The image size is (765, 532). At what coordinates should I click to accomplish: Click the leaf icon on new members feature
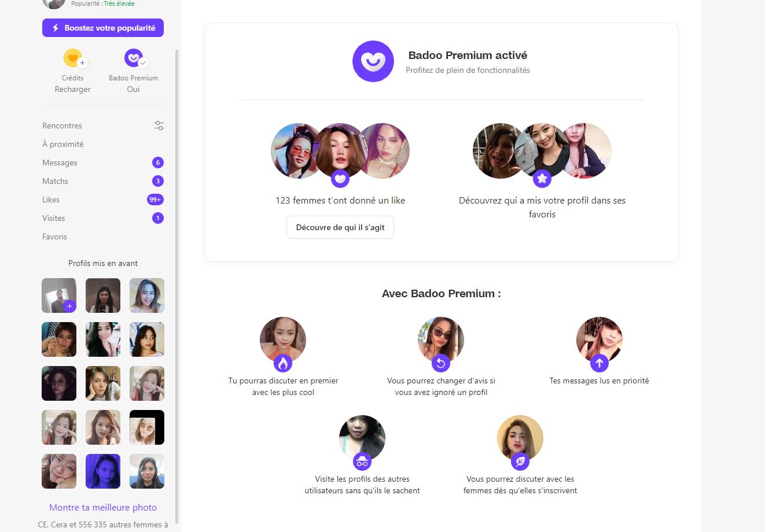(x=520, y=461)
